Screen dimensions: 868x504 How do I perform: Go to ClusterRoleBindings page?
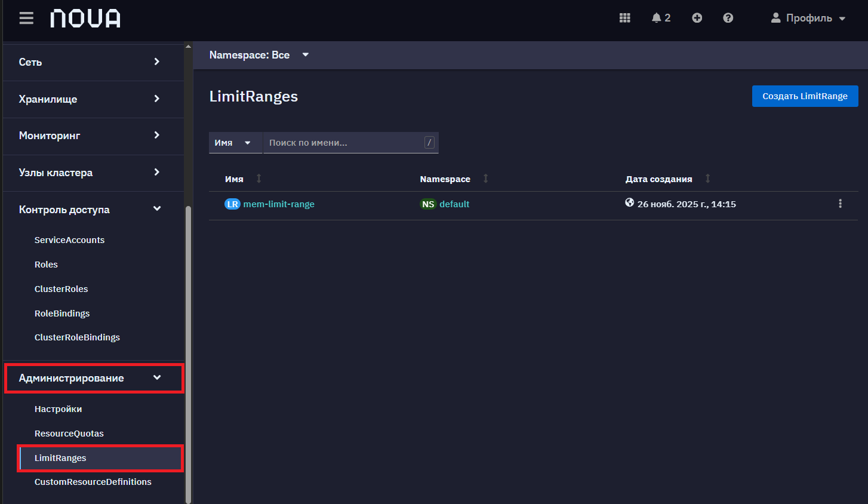pyautogui.click(x=77, y=337)
